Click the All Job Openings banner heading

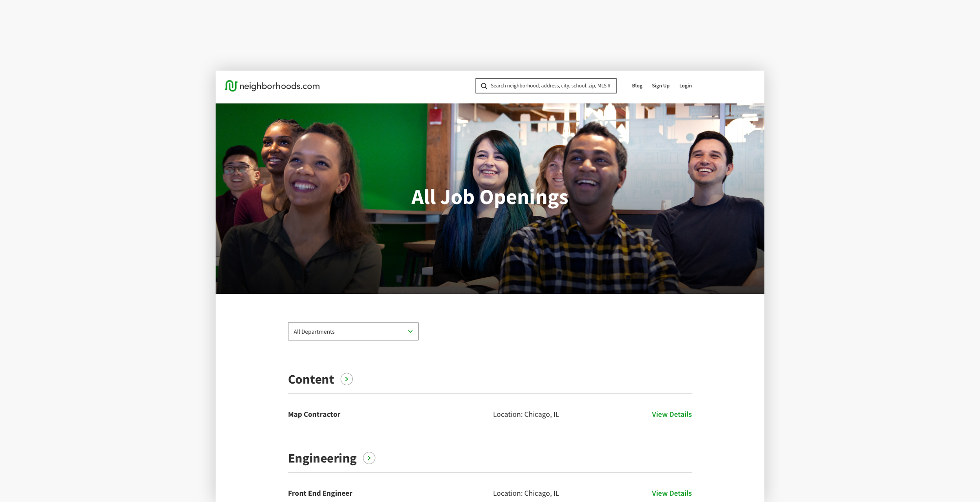coord(490,198)
